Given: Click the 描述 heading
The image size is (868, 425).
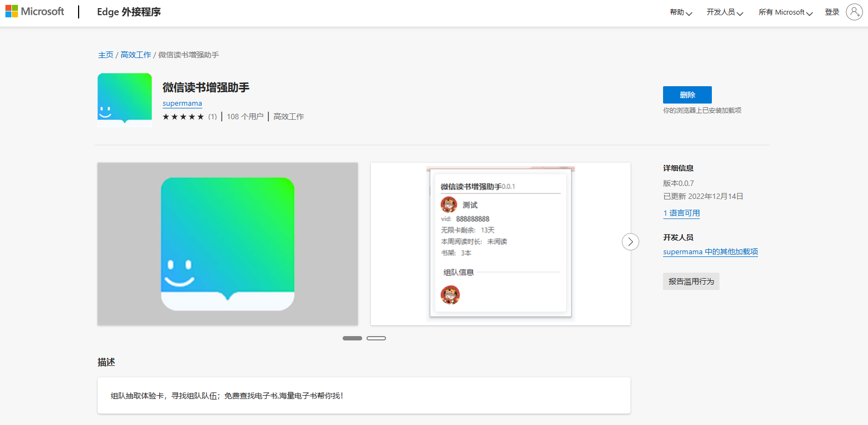Looking at the screenshot, I should click(x=106, y=362).
